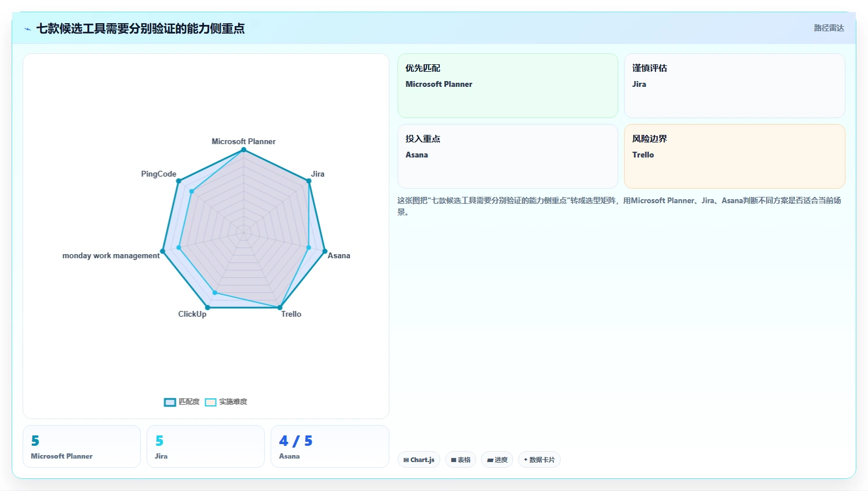Image resolution: width=868 pixels, height=491 pixels.
Task: Select the Chart.js tag
Action: (419, 460)
